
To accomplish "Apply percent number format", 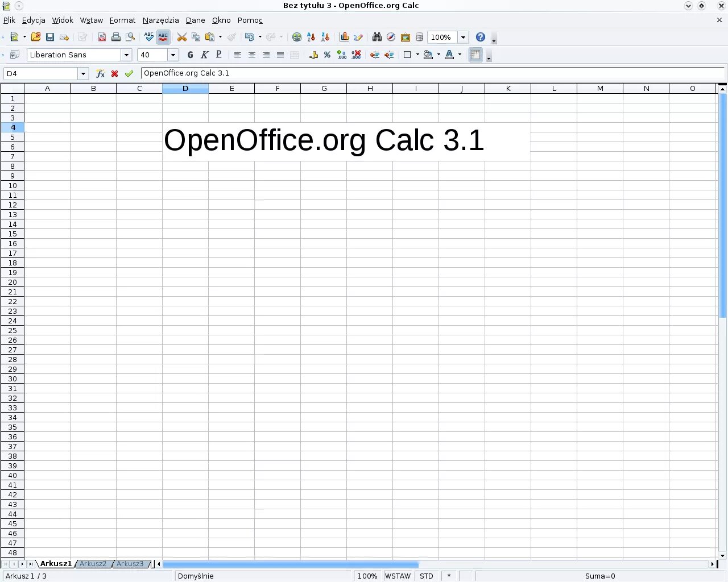I will pyautogui.click(x=327, y=55).
